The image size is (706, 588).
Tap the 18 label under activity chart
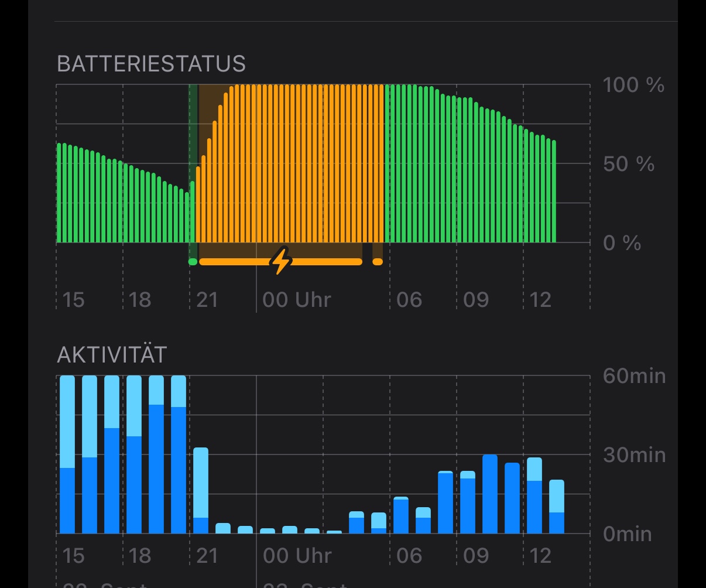[139, 555]
